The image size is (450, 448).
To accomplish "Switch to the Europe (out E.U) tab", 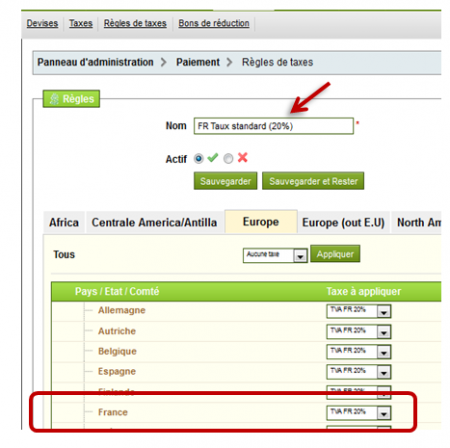I will tap(343, 222).
